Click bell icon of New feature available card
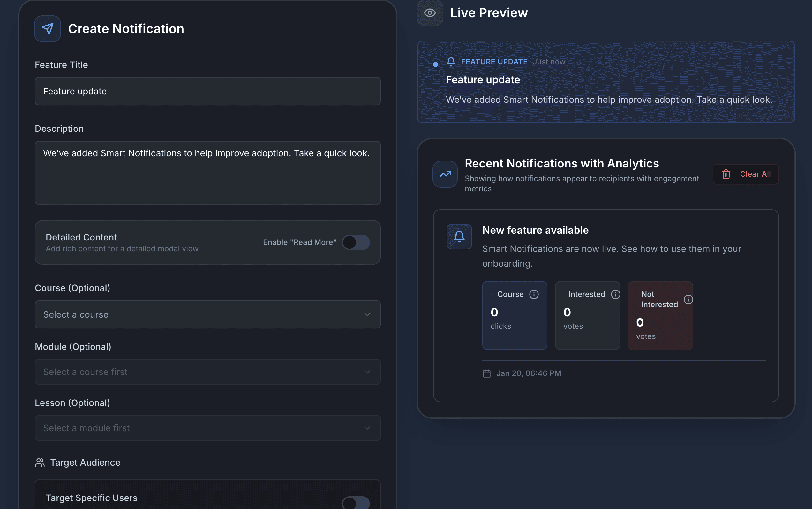Viewport: 812px width, 509px height. (x=459, y=236)
